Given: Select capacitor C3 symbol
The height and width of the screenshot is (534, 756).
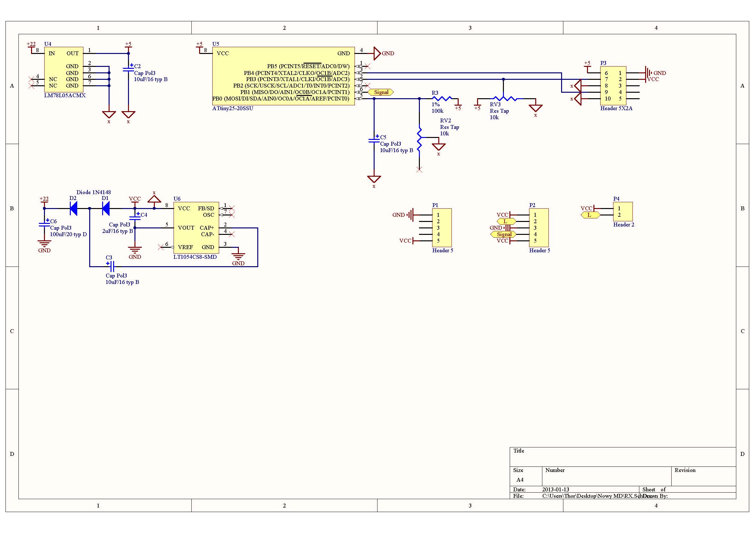Looking at the screenshot, I should (111, 266).
